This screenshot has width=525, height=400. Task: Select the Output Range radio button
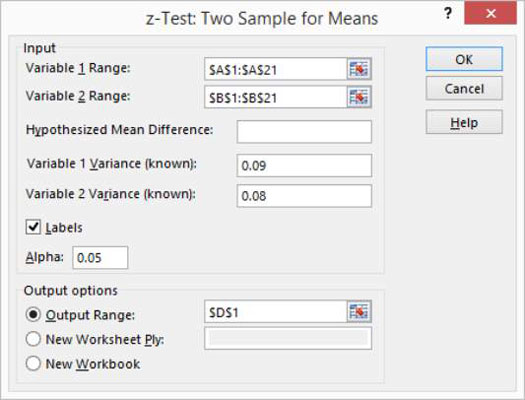click(x=33, y=314)
